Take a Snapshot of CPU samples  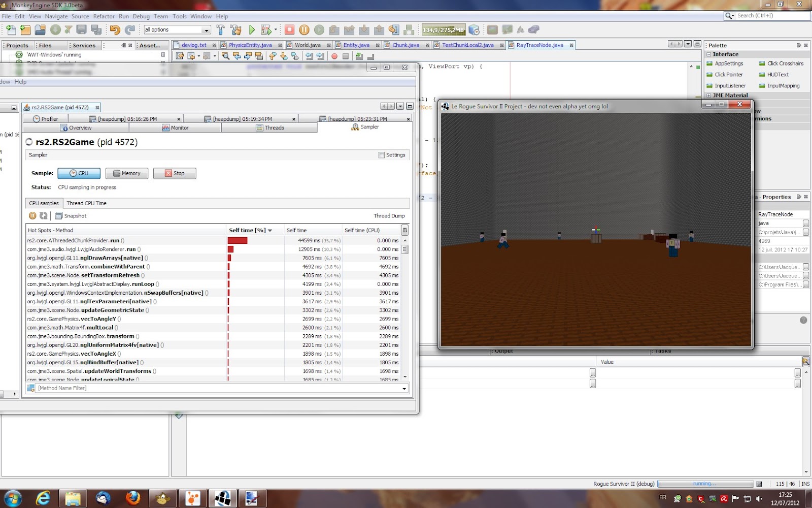(x=71, y=216)
